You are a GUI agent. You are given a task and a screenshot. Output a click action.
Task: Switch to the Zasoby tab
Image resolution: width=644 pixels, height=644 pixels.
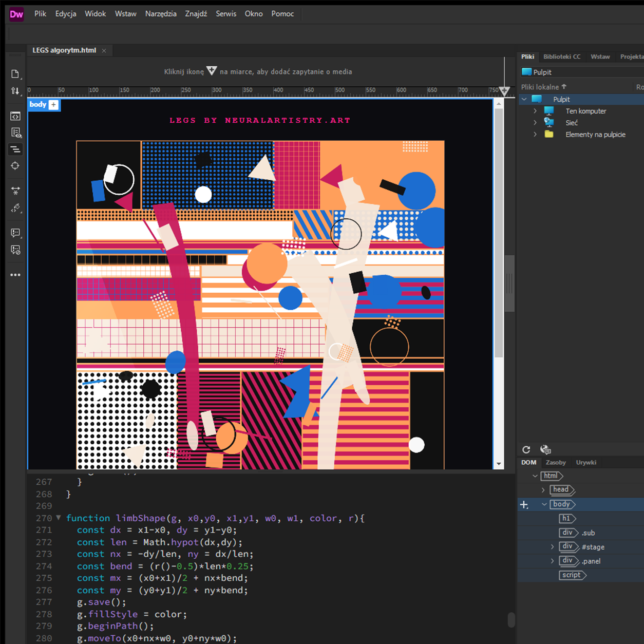[556, 462]
